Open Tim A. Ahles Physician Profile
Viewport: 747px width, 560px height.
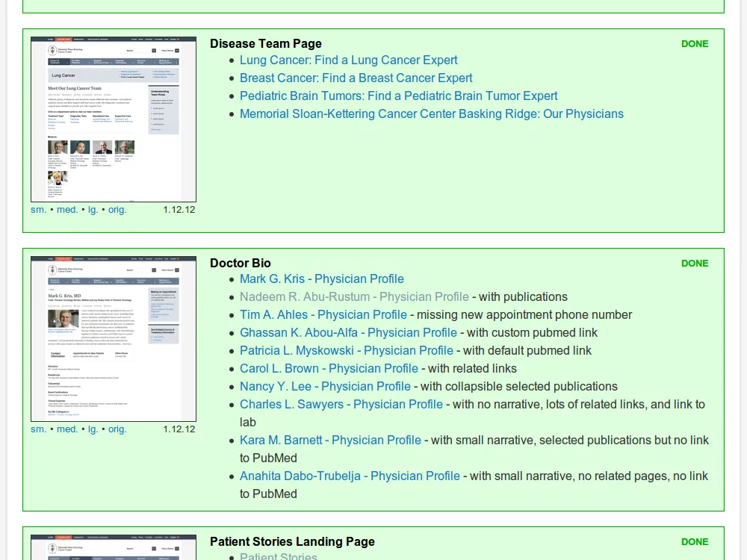(323, 315)
